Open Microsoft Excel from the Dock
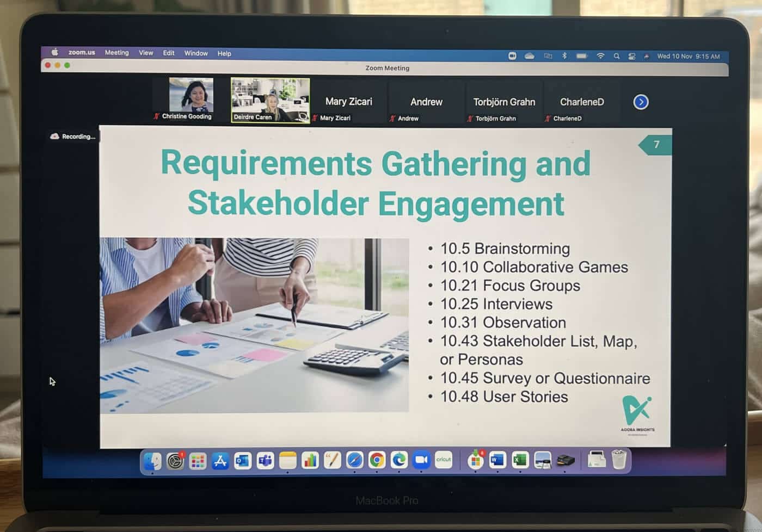The width and height of the screenshot is (762, 532). click(520, 461)
